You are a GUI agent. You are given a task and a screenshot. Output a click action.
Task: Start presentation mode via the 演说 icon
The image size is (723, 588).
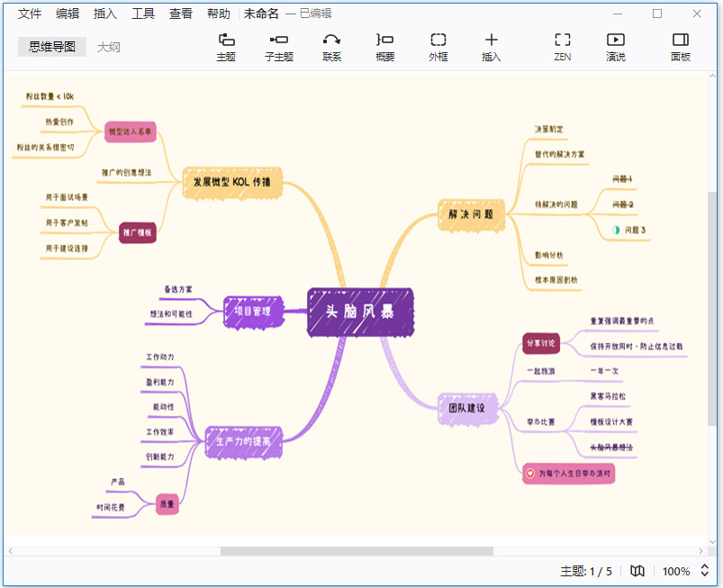(x=615, y=50)
